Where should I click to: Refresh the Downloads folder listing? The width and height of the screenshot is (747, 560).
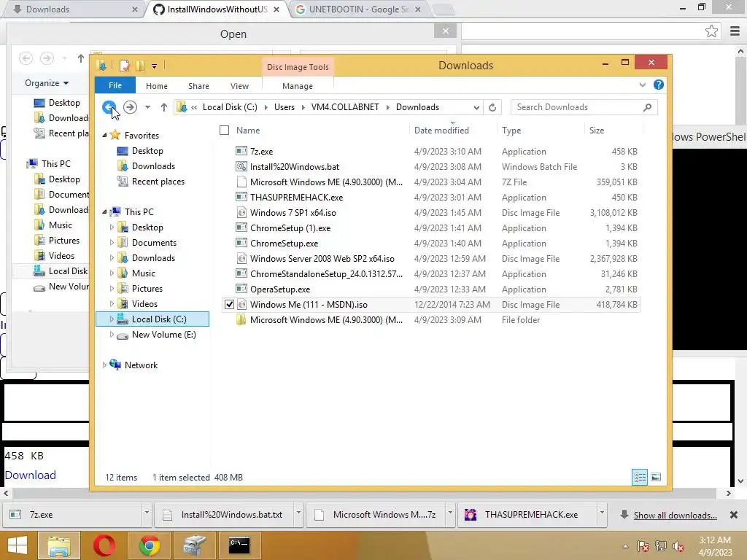492,107
